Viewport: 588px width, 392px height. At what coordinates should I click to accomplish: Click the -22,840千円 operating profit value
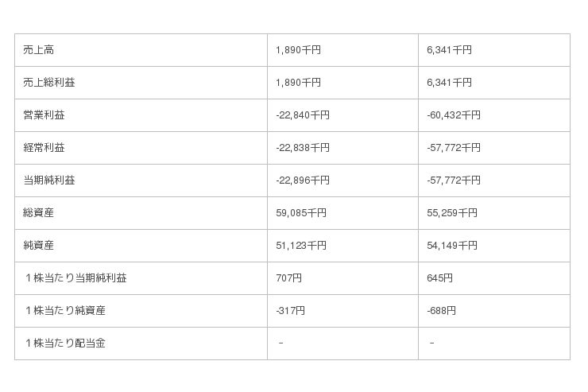click(x=302, y=115)
